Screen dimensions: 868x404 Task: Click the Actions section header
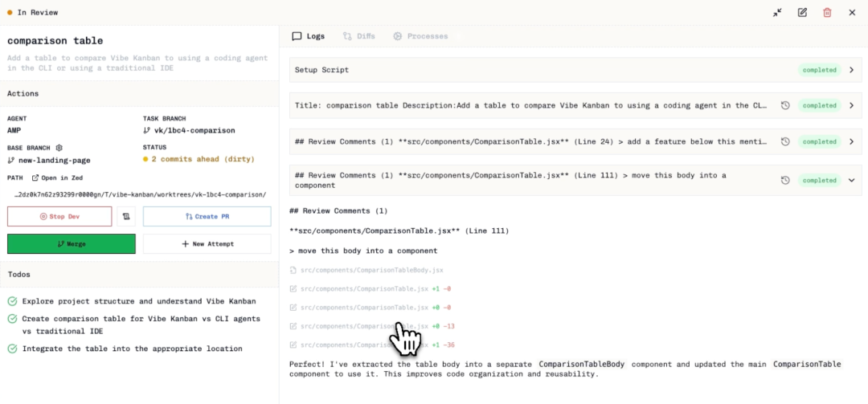tap(139, 93)
